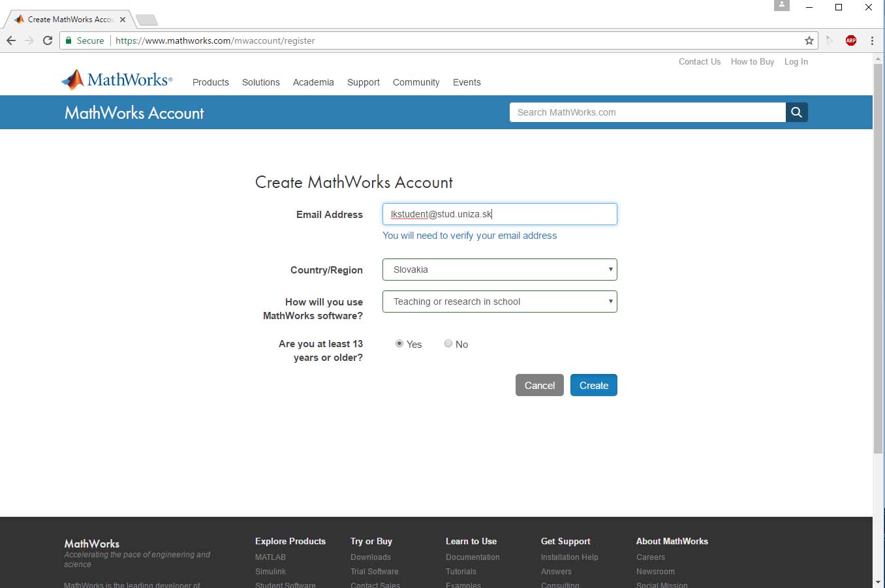Bookmark page with the star icon
885x588 pixels.
point(809,40)
